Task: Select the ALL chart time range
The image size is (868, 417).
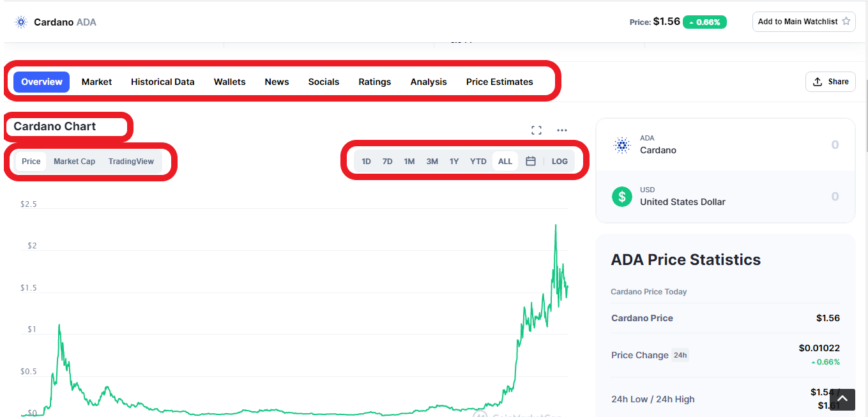Action: [x=505, y=162]
